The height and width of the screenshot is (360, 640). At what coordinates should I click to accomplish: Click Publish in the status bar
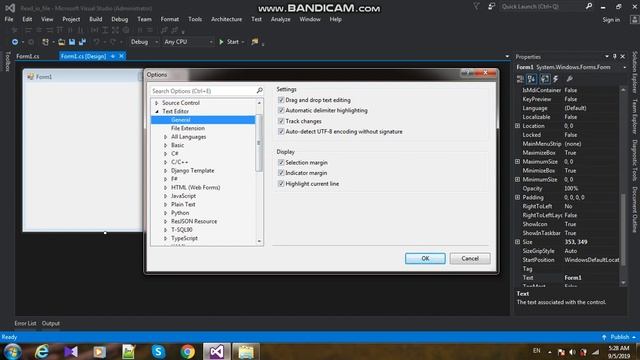click(620, 337)
